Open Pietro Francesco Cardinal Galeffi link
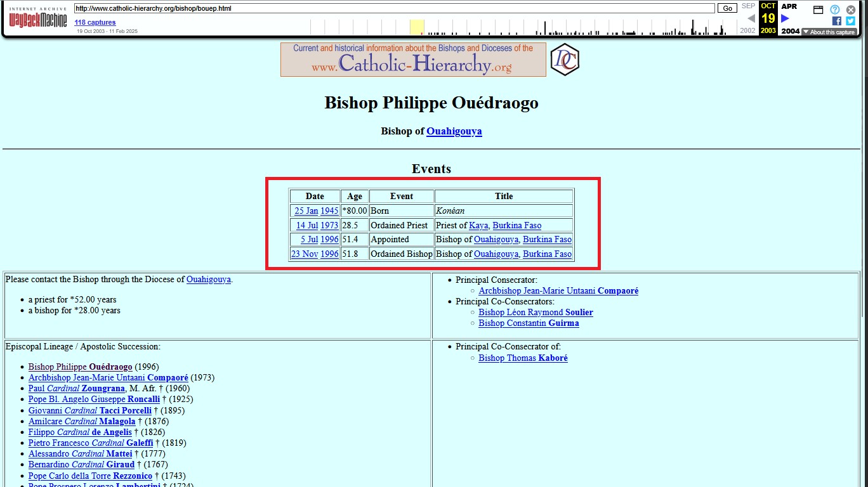 click(91, 443)
